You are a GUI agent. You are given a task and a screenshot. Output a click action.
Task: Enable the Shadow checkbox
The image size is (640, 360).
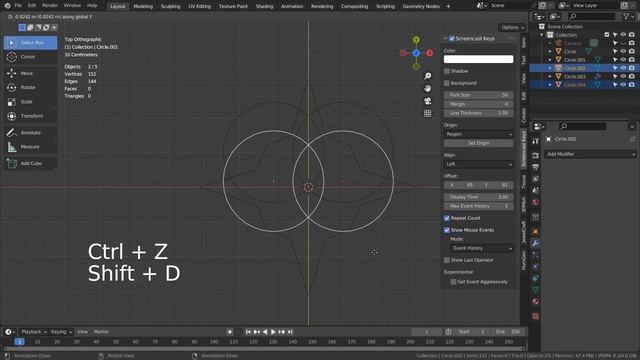[x=447, y=71]
